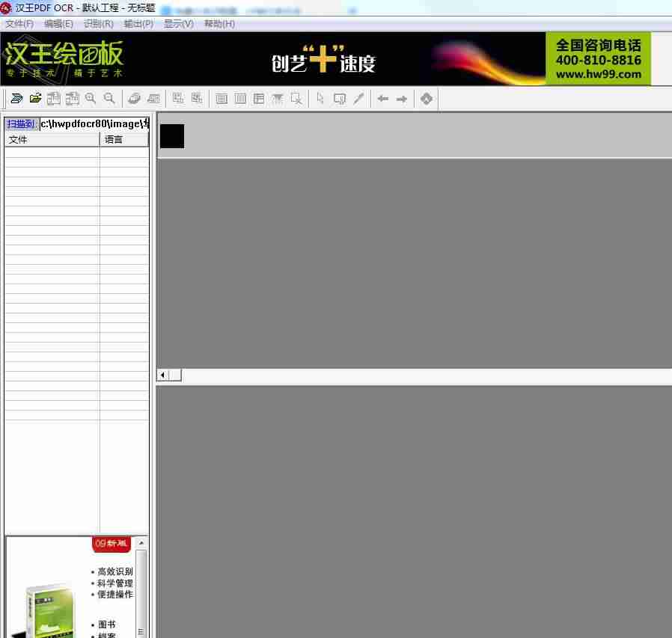The width and height of the screenshot is (672, 638).
Task: Click the green software box image
Action: 49,610
